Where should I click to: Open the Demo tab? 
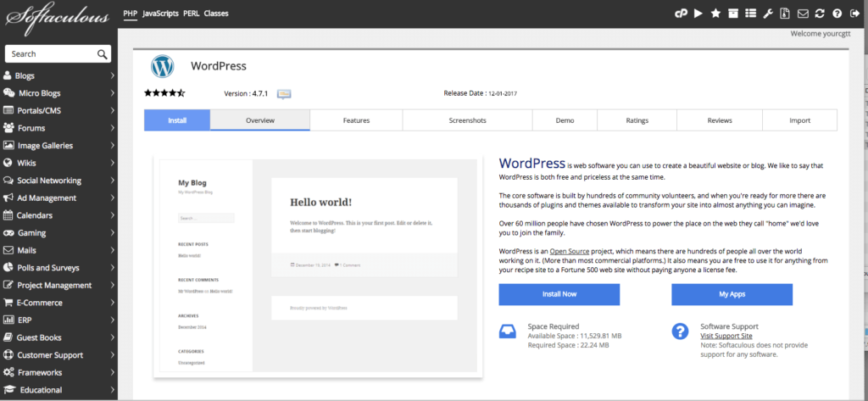(x=565, y=120)
